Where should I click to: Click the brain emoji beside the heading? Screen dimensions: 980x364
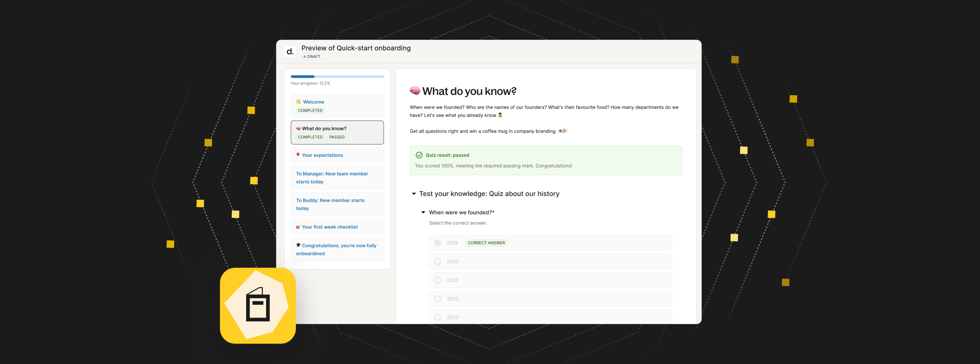(x=415, y=91)
